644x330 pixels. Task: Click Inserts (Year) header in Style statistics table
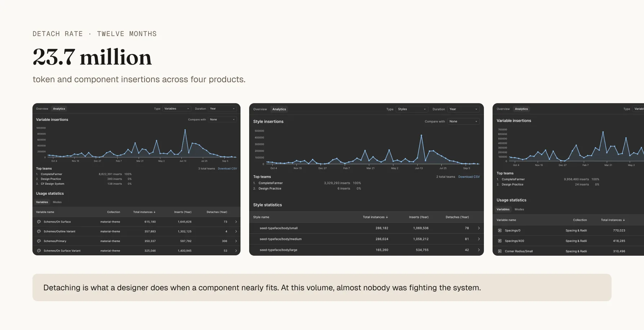(x=419, y=217)
